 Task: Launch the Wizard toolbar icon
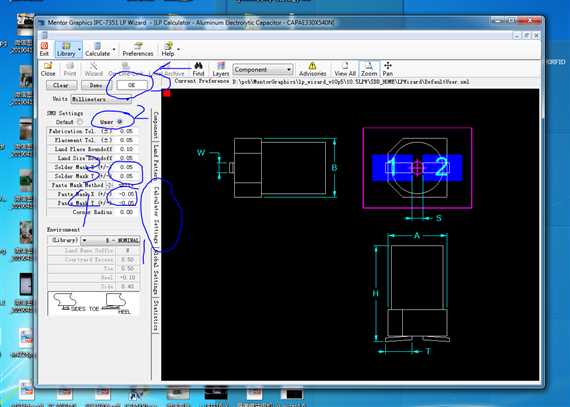[x=93, y=69]
